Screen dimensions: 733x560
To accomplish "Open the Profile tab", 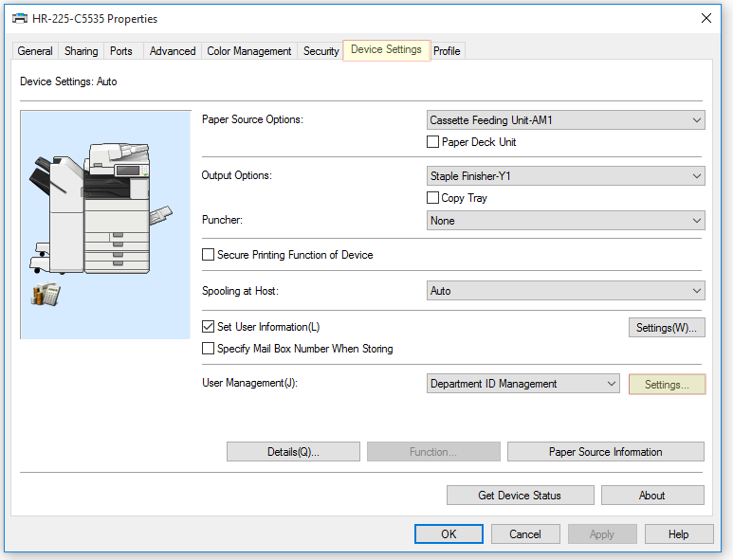I will (x=447, y=51).
